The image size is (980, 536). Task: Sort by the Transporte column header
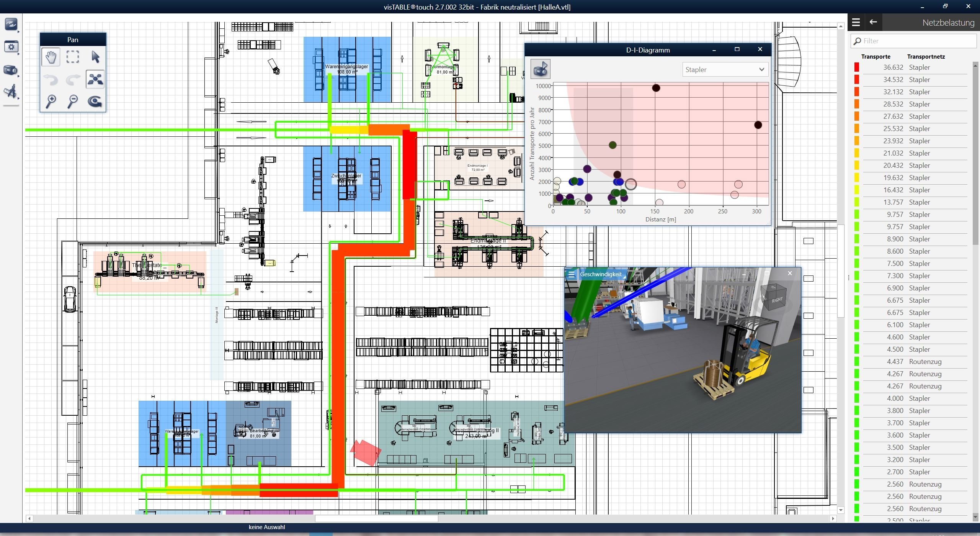(x=875, y=57)
